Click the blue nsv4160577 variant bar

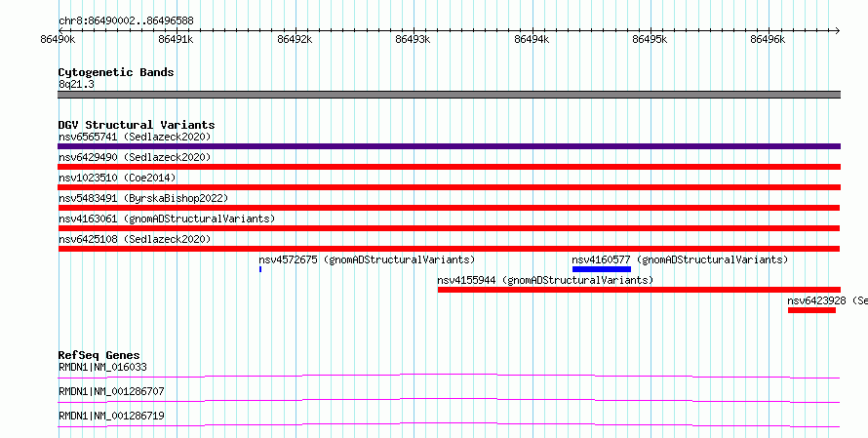(602, 269)
